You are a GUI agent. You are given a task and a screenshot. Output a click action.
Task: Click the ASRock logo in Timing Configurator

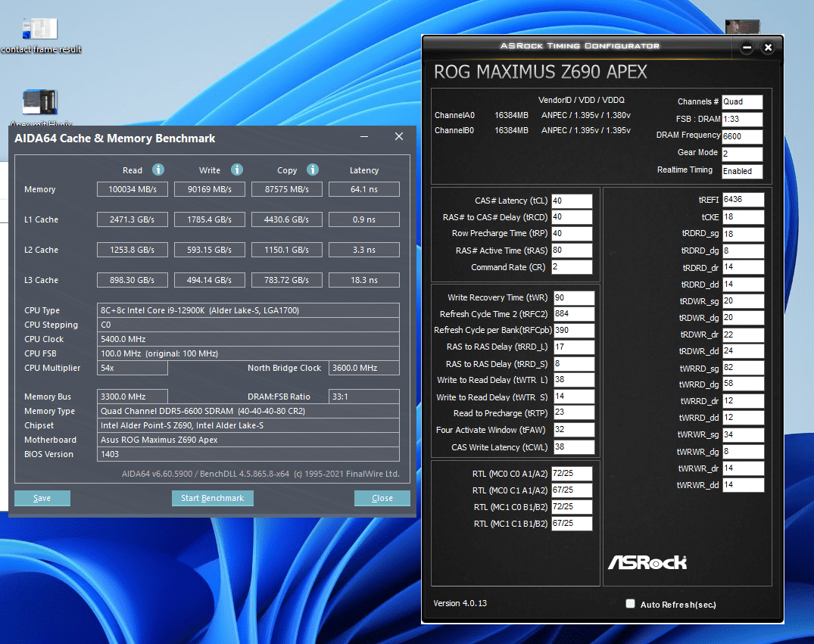tap(647, 562)
